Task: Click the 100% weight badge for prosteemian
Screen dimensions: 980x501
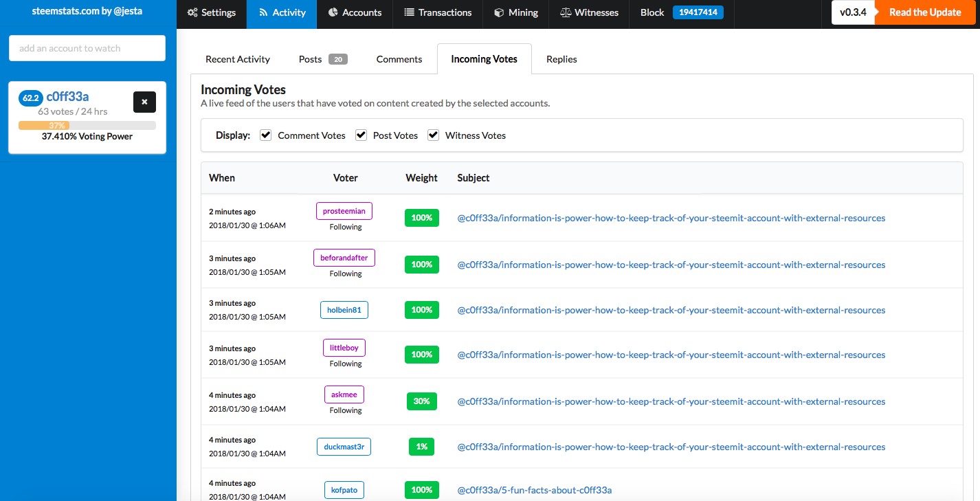Action: coord(422,218)
